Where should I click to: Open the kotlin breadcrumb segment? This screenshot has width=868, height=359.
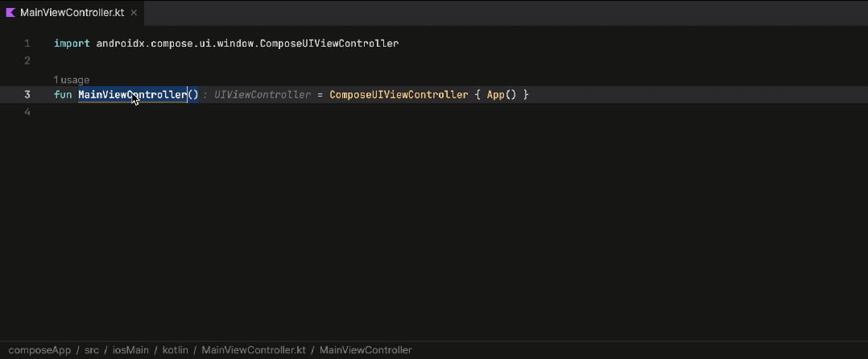(176, 350)
